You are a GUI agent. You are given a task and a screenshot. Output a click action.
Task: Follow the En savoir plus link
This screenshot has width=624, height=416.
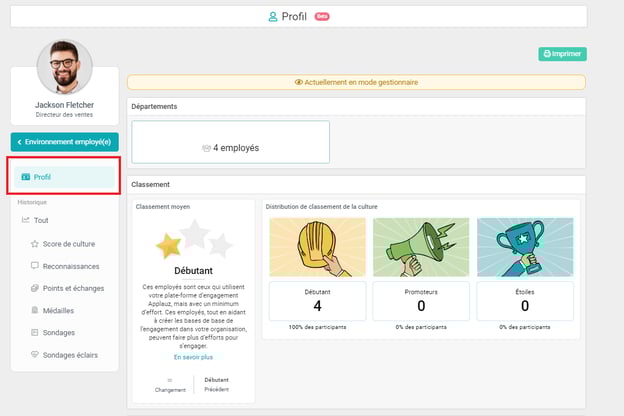193,357
